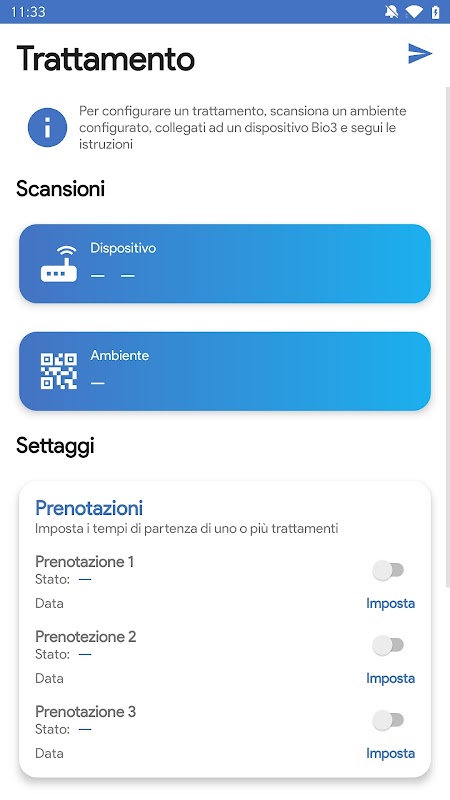
Task: Tap the QR code icon in Ambiente
Action: [x=59, y=371]
